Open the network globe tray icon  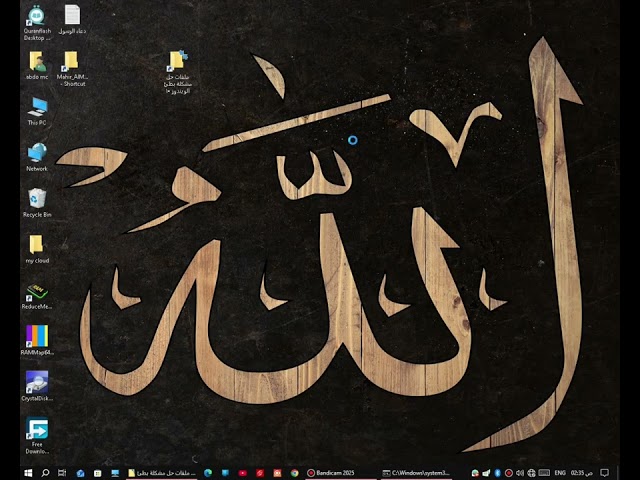[531, 473]
